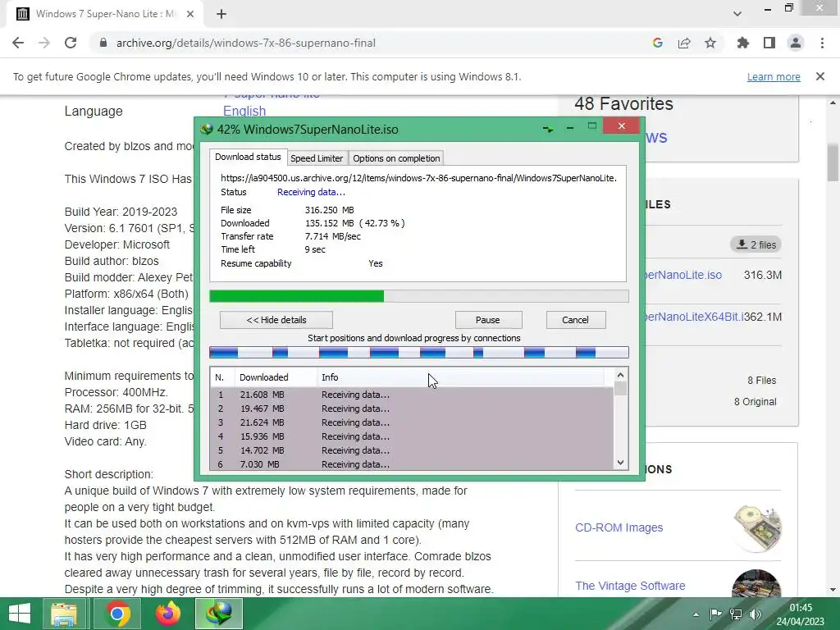Open Chrome profile avatar

point(796,43)
